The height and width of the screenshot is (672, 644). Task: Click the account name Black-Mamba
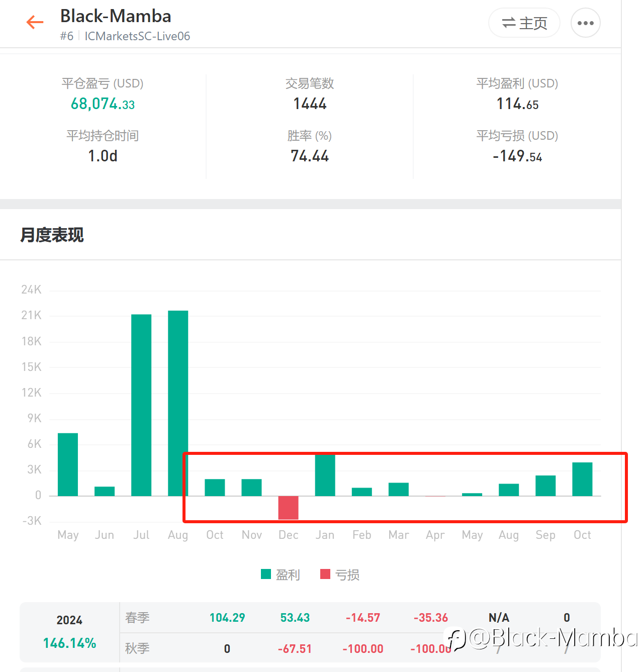pos(116,16)
